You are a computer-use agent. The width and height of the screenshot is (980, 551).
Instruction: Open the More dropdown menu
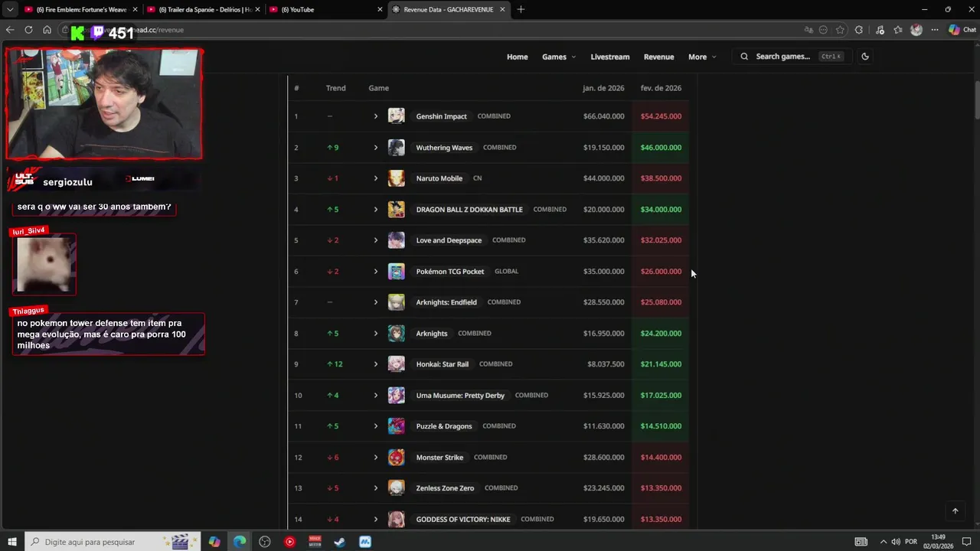[x=702, y=57]
